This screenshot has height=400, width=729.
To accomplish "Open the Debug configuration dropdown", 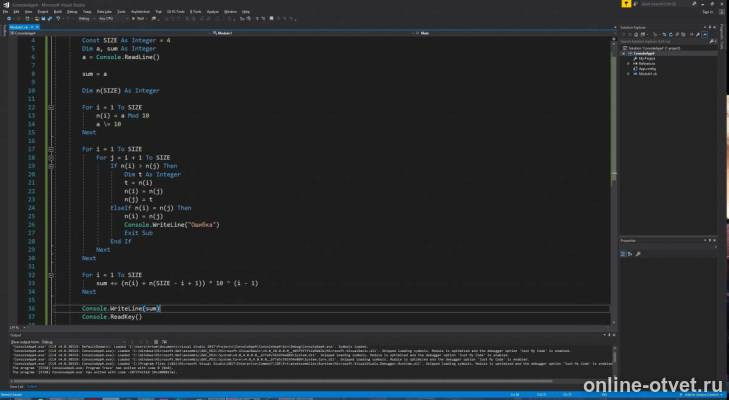I will (85, 19).
